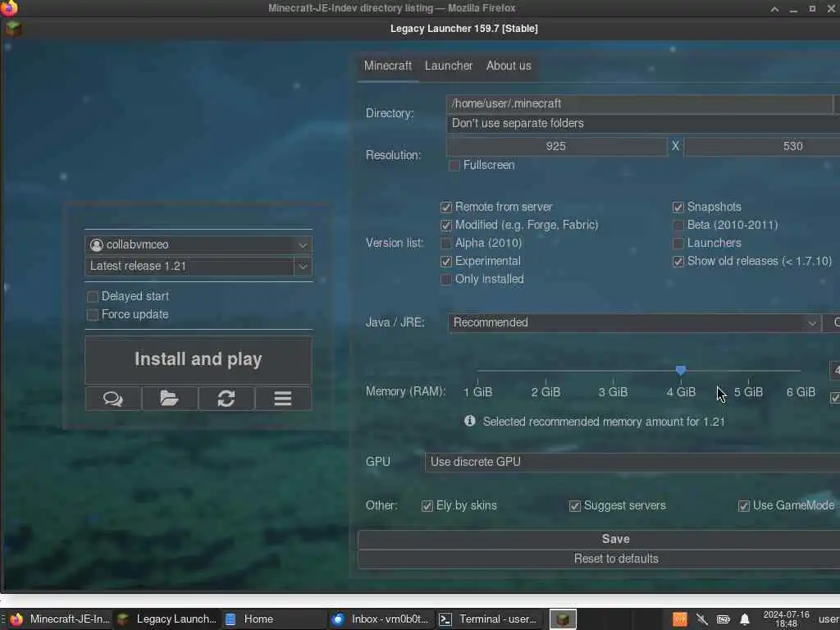Click the Save settings button
The image size is (840, 630).
pyautogui.click(x=599, y=540)
